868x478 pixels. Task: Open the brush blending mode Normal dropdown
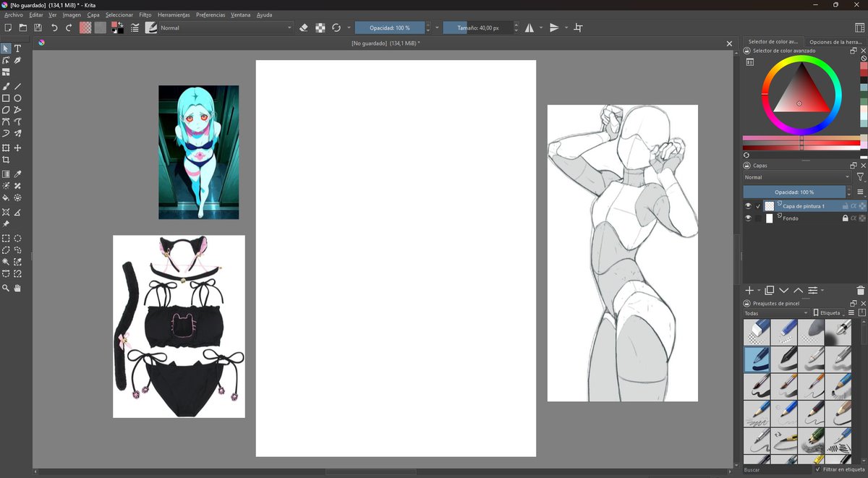226,27
